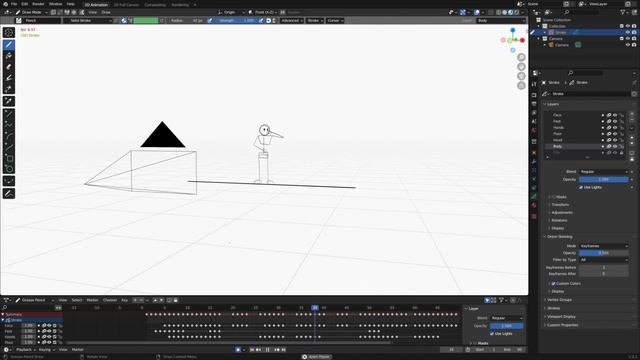The height and width of the screenshot is (360, 640).
Task: Open the Render menu
Action: (38, 4)
